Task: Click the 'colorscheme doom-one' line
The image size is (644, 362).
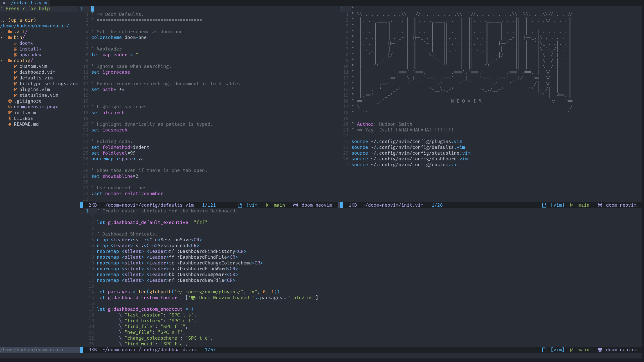Action: click(x=119, y=37)
